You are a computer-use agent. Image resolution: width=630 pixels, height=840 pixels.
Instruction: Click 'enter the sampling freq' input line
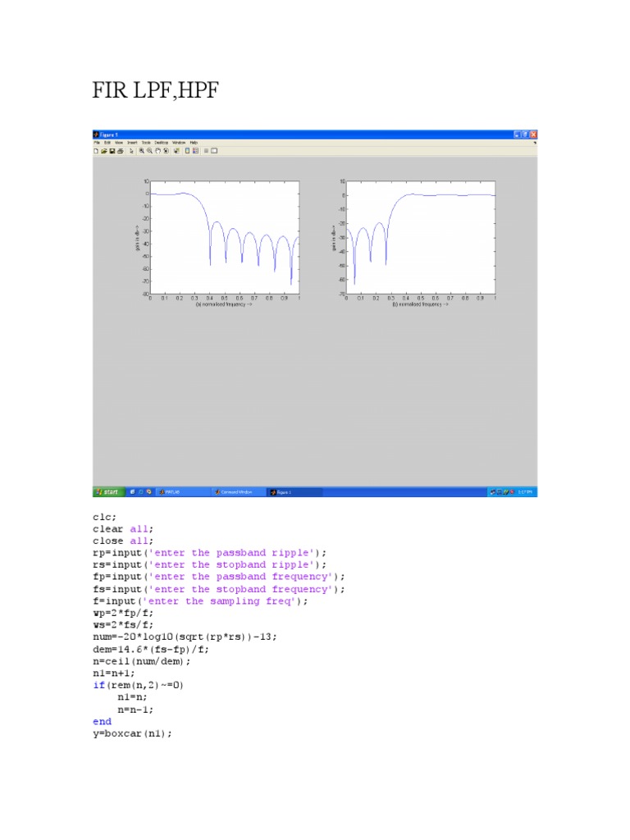200,601
